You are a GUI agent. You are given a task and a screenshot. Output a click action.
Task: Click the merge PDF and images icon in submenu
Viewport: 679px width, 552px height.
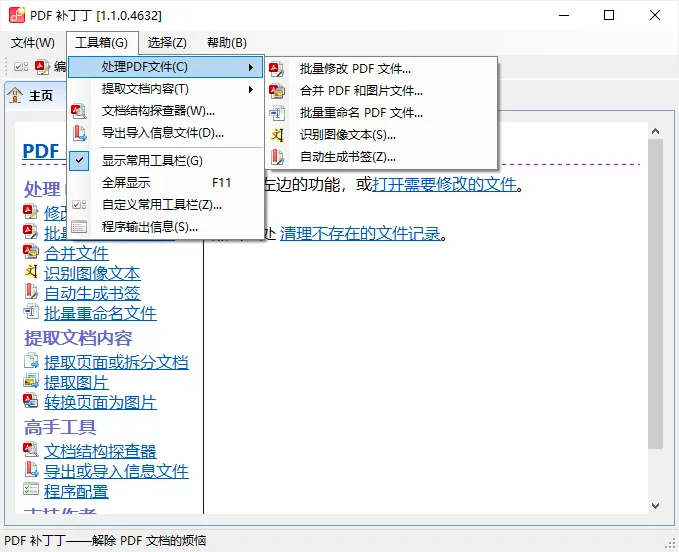[276, 91]
